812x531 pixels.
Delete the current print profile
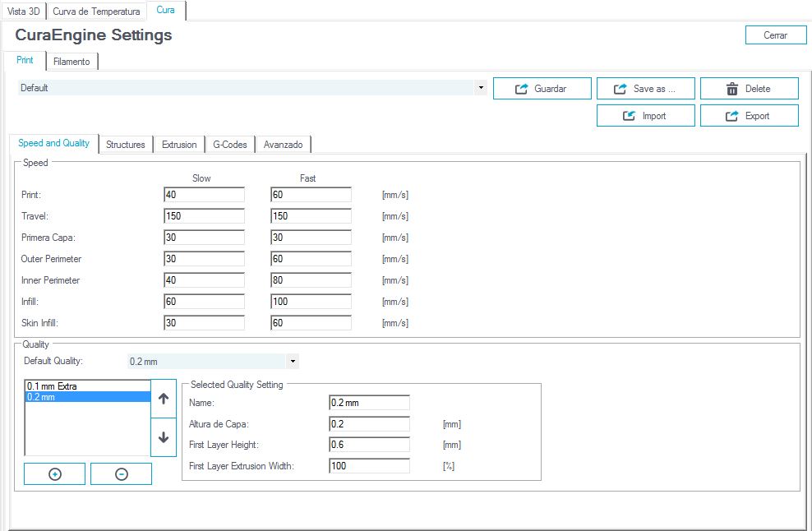click(750, 89)
